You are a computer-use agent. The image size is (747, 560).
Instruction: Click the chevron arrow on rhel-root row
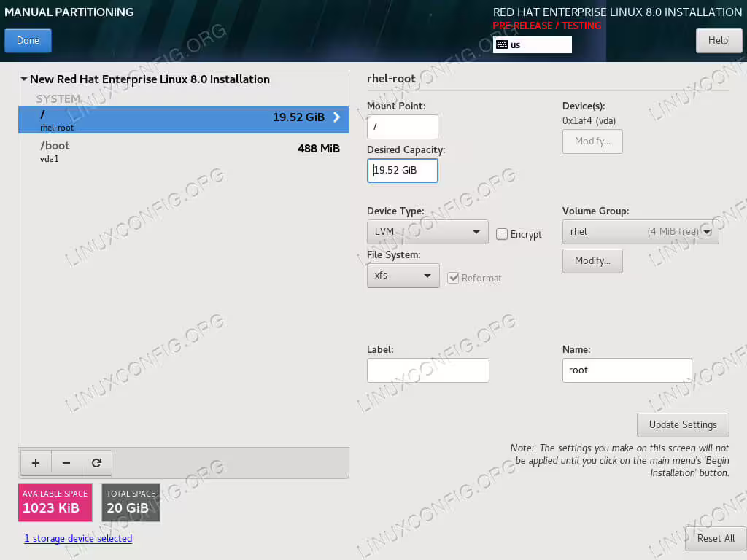click(337, 117)
